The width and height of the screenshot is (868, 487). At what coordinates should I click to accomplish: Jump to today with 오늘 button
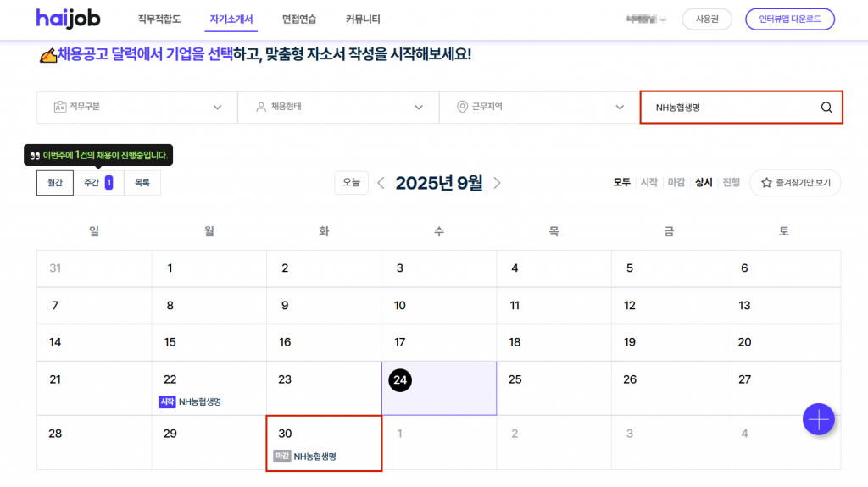(351, 183)
